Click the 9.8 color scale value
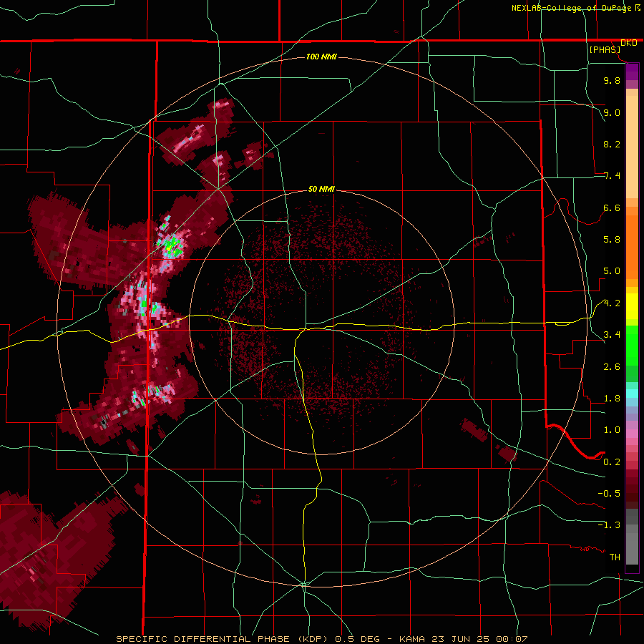644x644 pixels. click(x=612, y=80)
